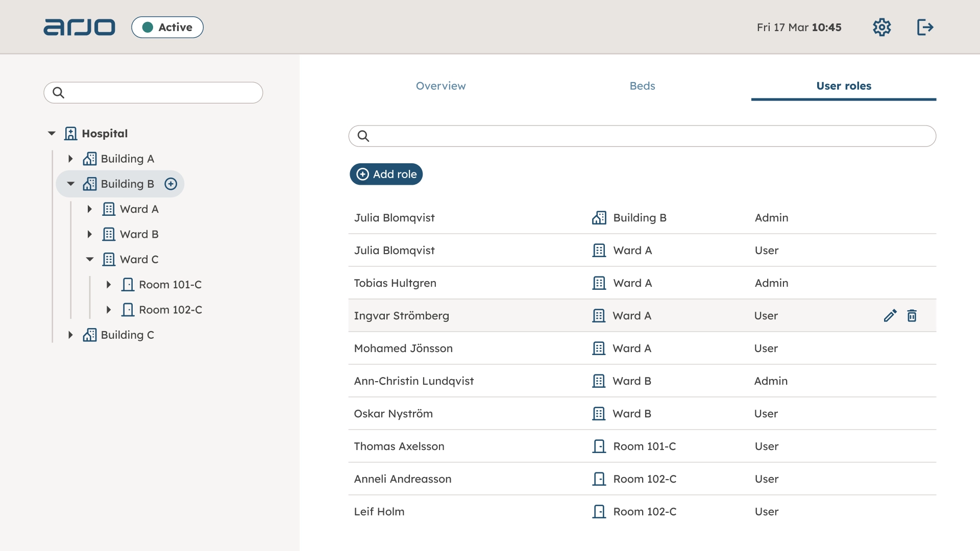Viewport: 980px width, 551px height.
Task: Click the Add role button
Action: point(386,174)
